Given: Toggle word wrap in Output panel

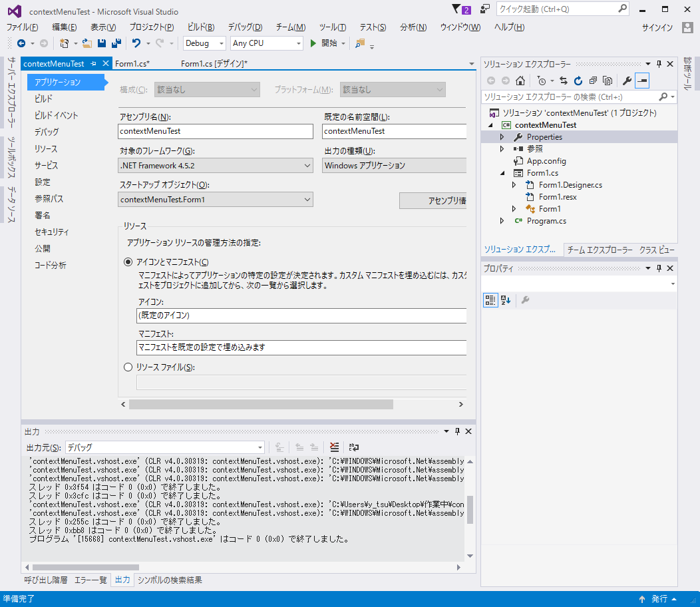Looking at the screenshot, I should coord(354,447).
